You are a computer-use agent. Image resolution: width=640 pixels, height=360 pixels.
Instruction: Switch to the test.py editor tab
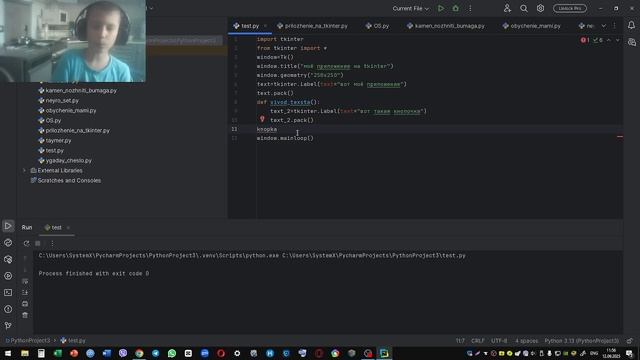(x=250, y=26)
